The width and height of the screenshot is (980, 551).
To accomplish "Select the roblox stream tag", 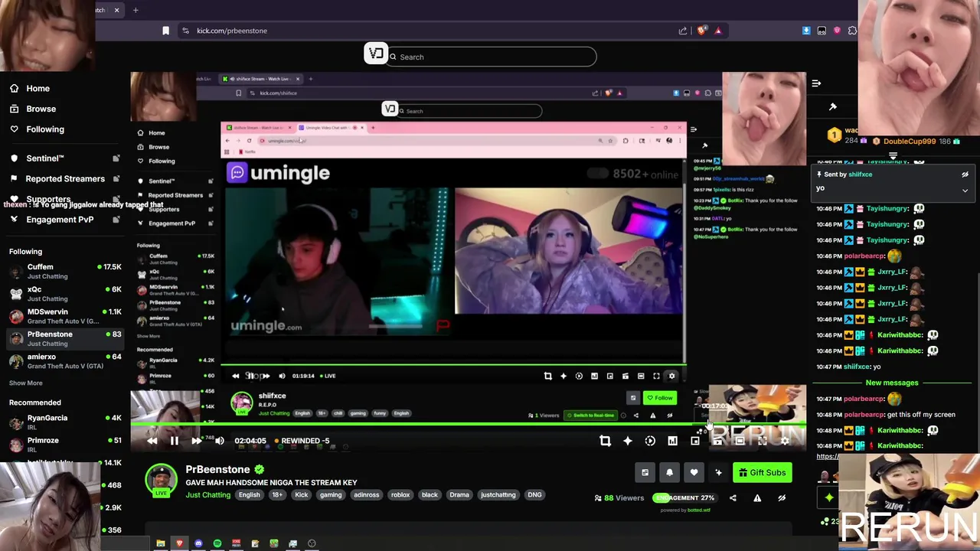I will (400, 495).
